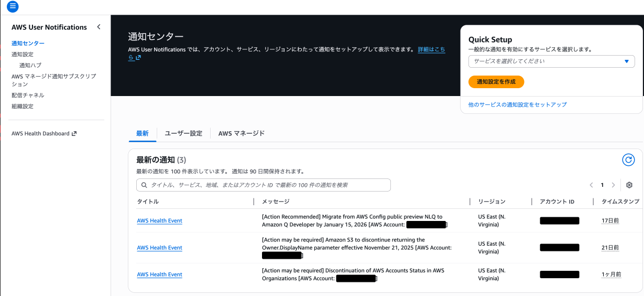Open the hamburger navigation menu
This screenshot has height=296, width=644.
13,7
